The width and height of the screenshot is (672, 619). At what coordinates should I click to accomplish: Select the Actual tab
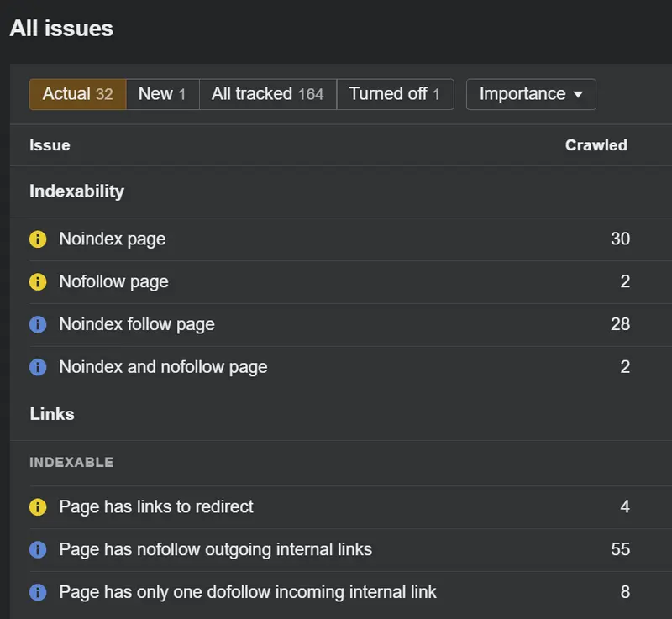tap(76, 94)
